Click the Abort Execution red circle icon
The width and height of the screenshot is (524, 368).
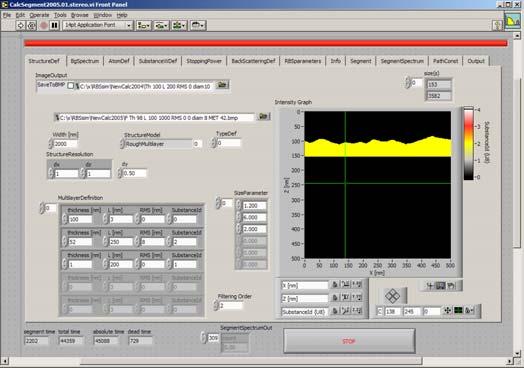pos(43,25)
